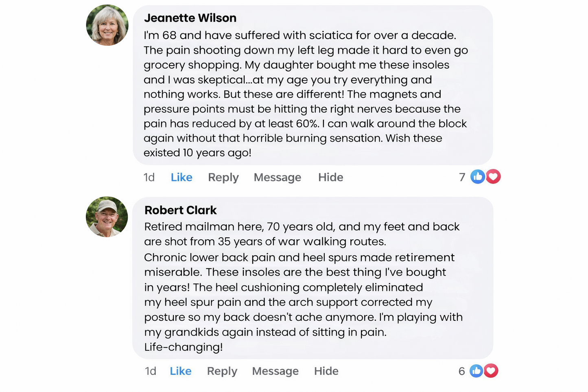This screenshot has height=392, width=588.
Task: View the 7 reactions count on Jeanette's comment
Action: tap(462, 177)
